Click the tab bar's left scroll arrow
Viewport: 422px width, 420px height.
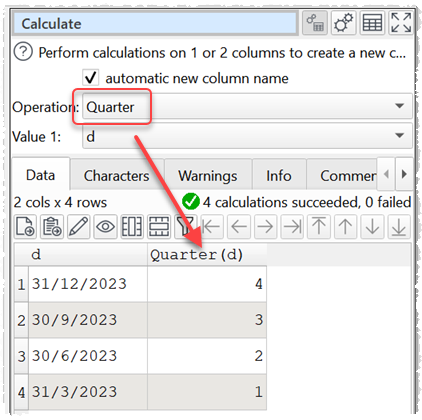386,174
